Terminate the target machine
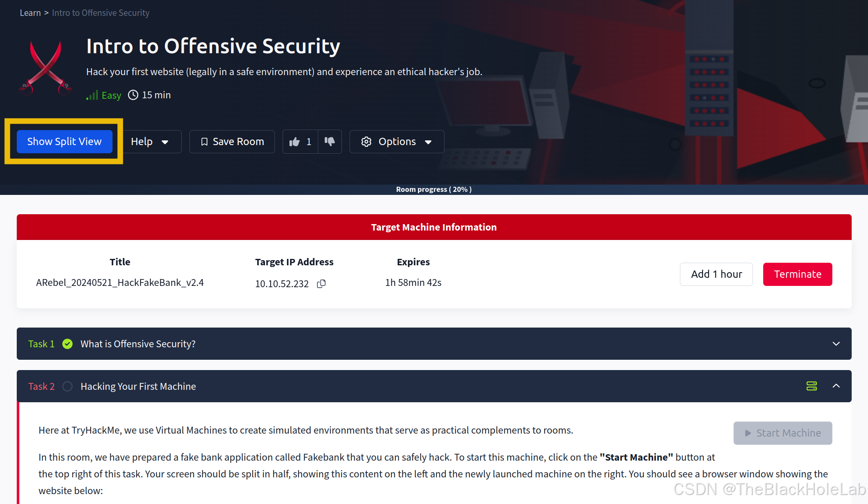This screenshot has width=868, height=504. click(x=797, y=274)
